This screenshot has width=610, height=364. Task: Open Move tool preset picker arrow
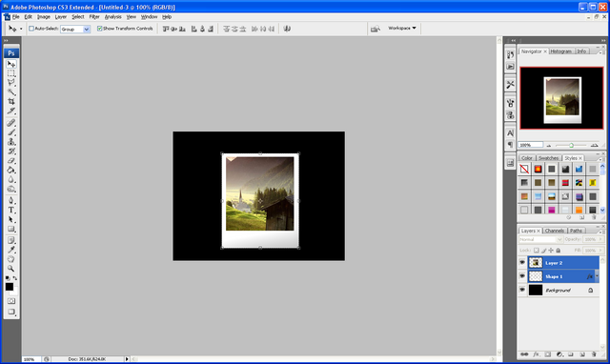(x=21, y=29)
